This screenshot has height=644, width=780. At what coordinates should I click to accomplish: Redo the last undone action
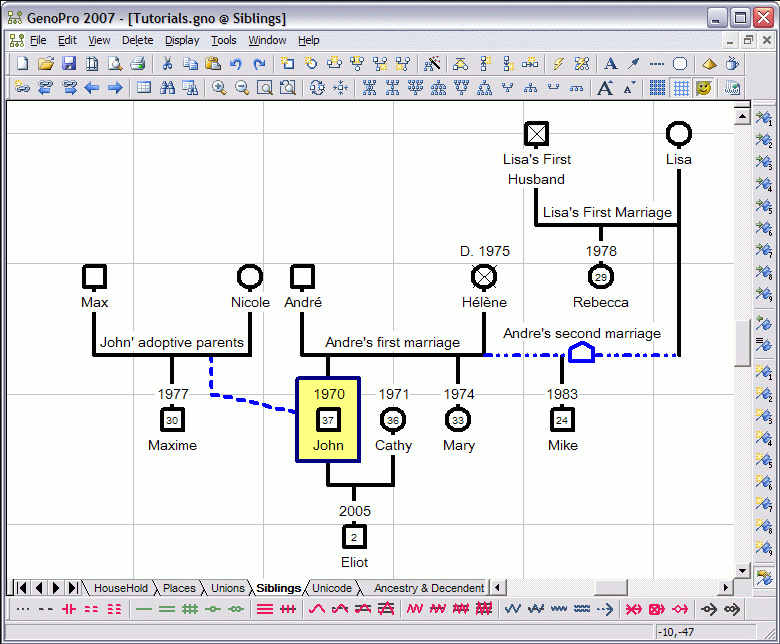pyautogui.click(x=259, y=64)
